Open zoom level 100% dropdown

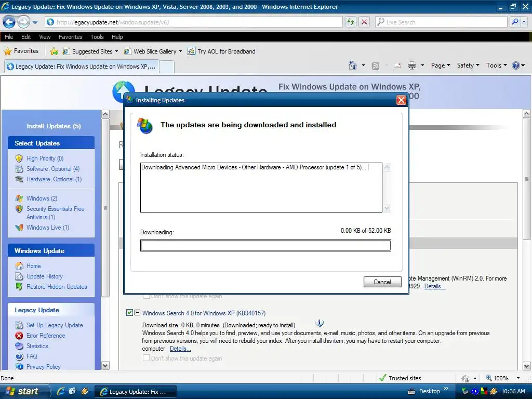click(x=518, y=378)
